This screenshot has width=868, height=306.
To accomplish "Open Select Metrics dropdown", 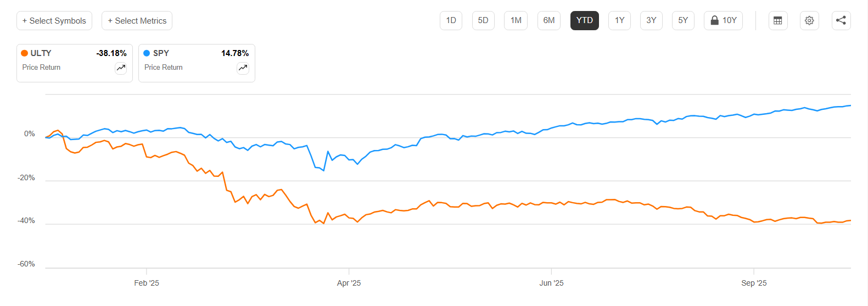I will tap(137, 21).
